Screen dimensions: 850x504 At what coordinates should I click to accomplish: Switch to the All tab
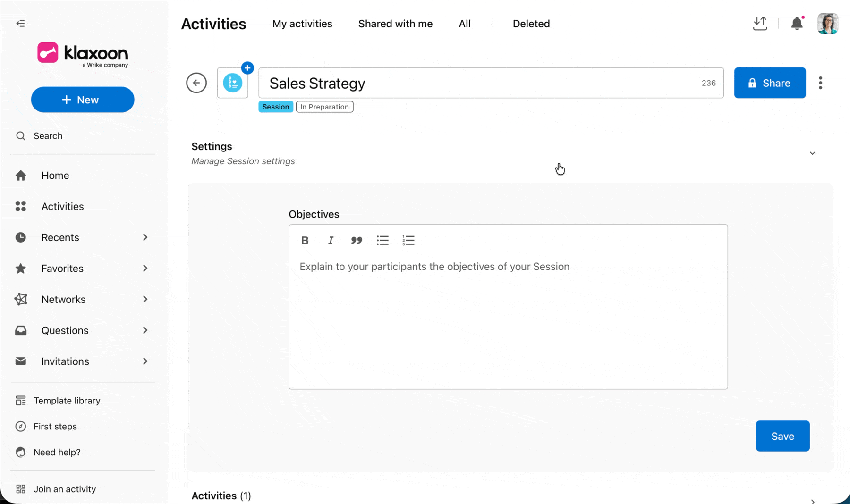point(465,24)
